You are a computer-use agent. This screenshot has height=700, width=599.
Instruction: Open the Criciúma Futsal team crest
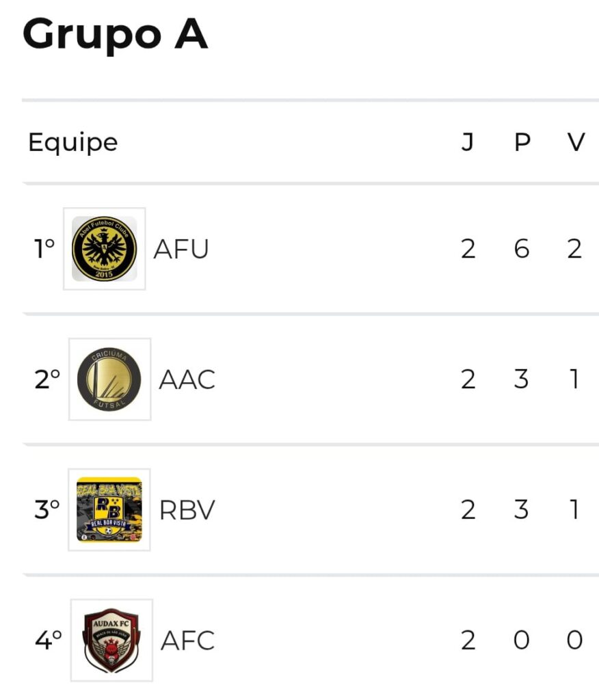tap(109, 379)
